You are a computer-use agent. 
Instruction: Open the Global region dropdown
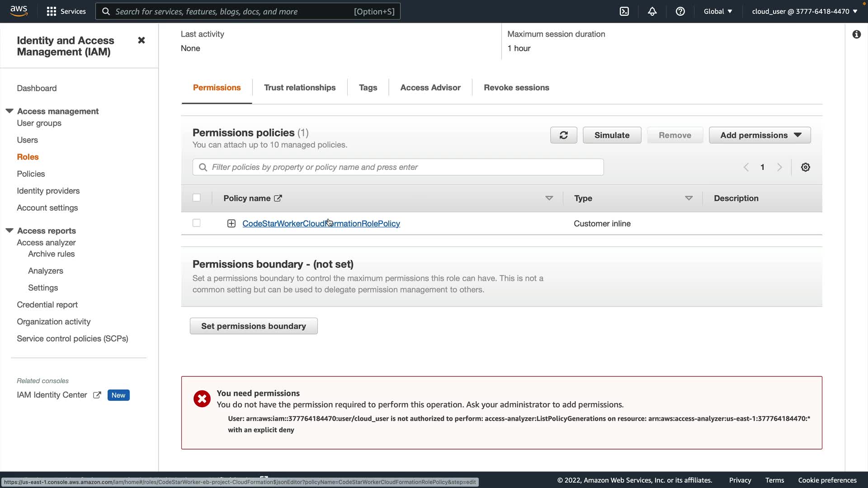717,11
